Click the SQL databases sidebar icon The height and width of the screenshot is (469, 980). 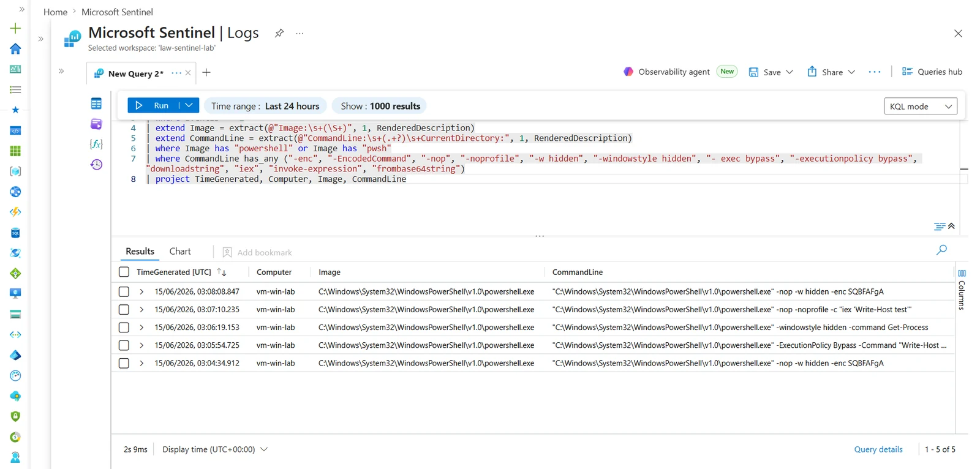coord(15,233)
